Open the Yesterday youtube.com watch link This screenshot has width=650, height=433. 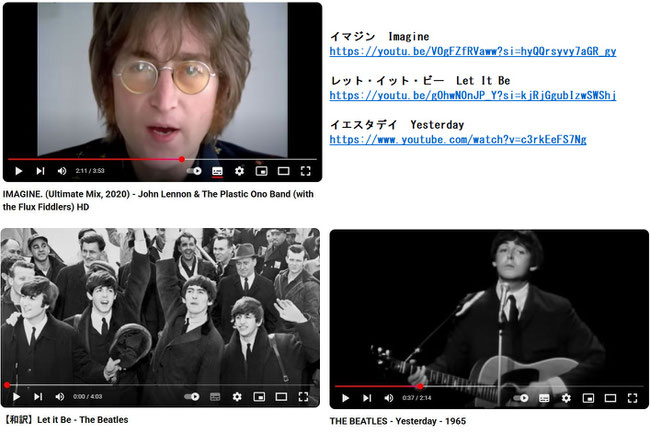[458, 139]
